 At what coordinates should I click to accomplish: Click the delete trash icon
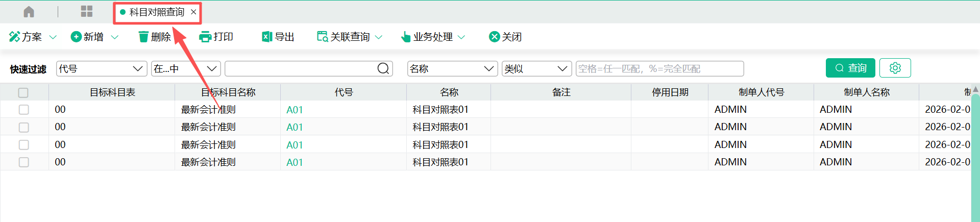pos(143,37)
